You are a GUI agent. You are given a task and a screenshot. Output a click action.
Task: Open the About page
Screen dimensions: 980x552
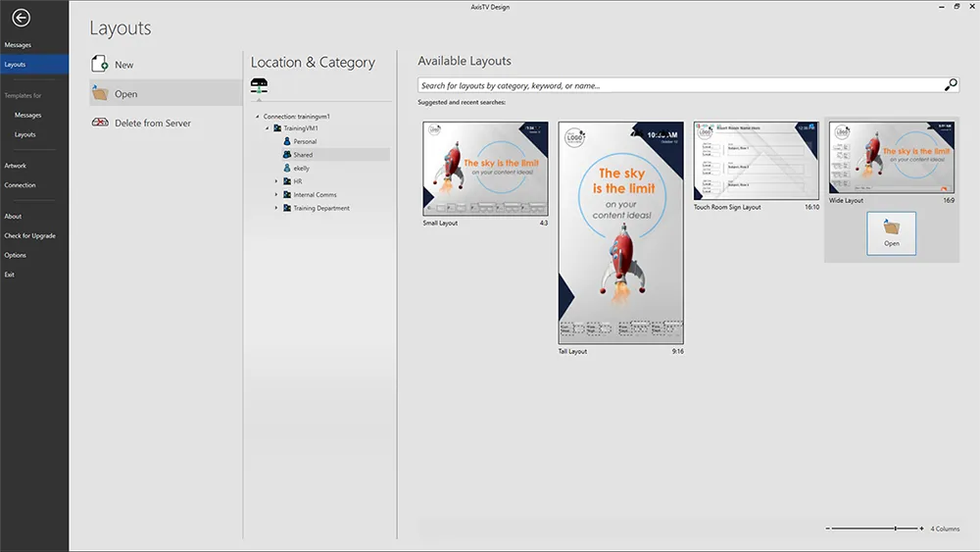coord(13,217)
